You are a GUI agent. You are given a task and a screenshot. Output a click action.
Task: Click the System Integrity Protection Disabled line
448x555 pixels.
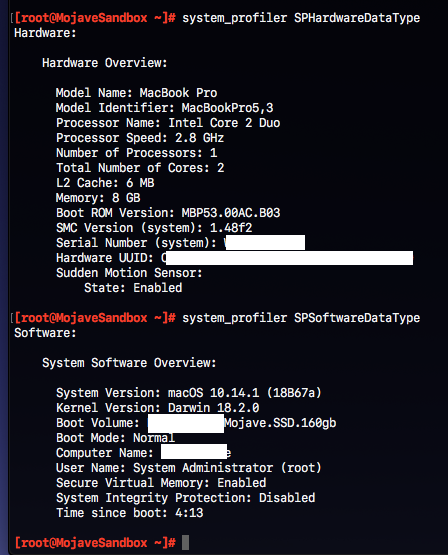coord(185,498)
